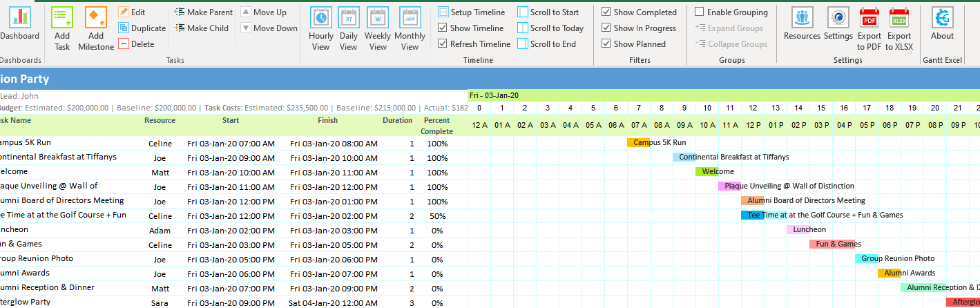Export the chart to XLSX
Screen dimensions: 980x308
pyautogui.click(x=899, y=19)
